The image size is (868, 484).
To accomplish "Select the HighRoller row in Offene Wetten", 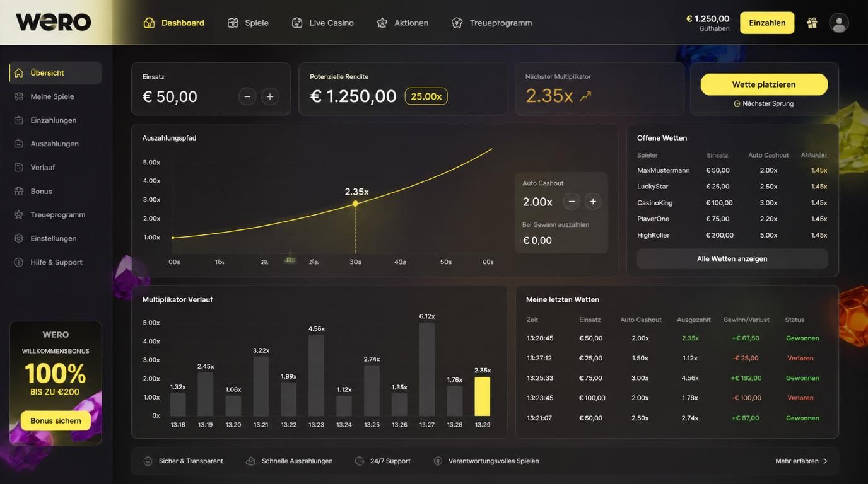I will tap(732, 235).
